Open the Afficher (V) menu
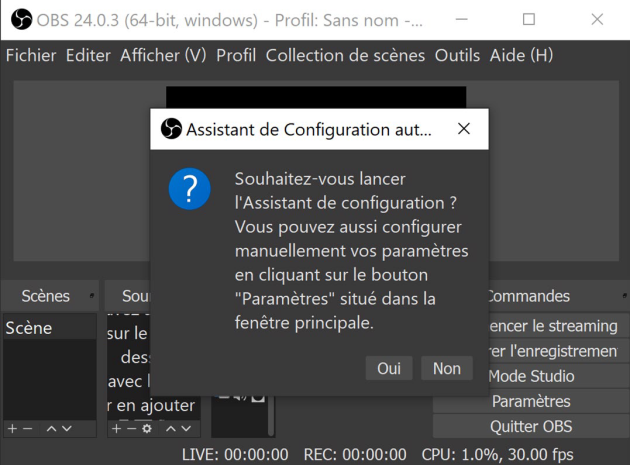 click(163, 55)
